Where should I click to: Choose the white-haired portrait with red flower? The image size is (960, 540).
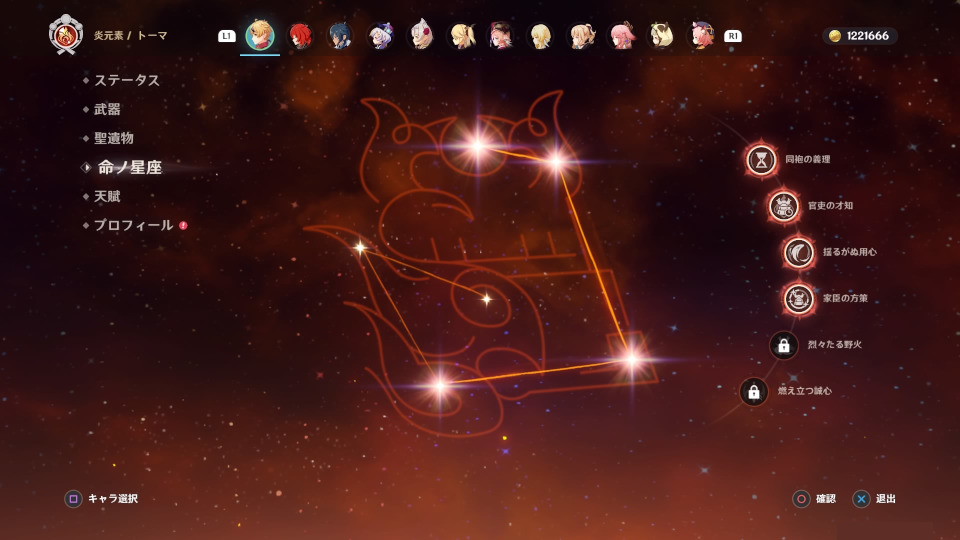(421, 36)
